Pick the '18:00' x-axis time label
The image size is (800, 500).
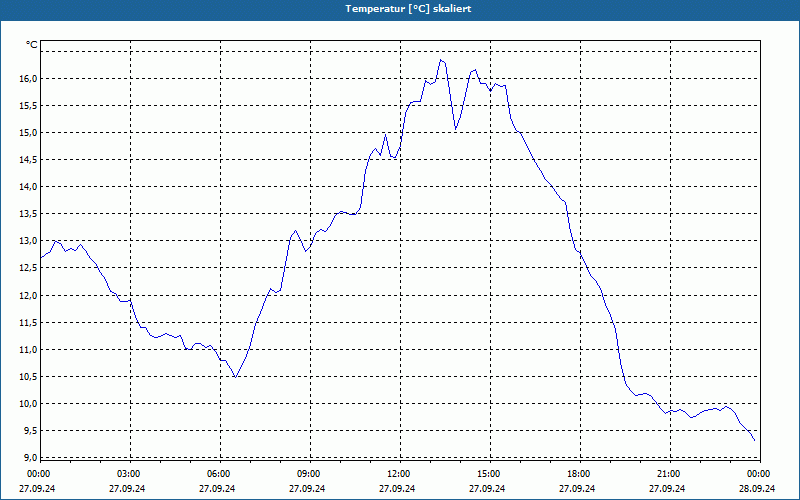(578, 474)
